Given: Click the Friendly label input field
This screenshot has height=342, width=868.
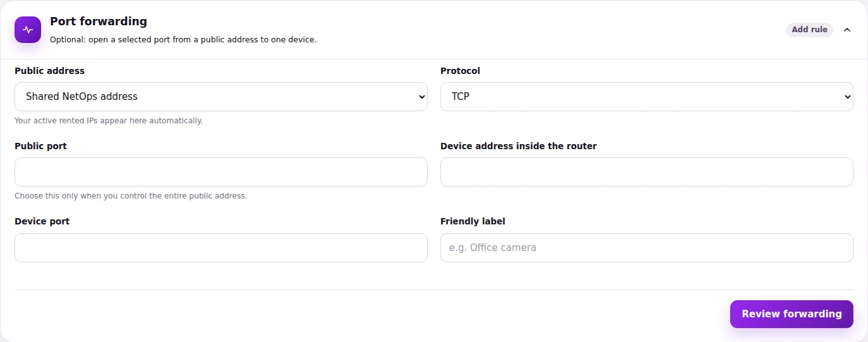Looking at the screenshot, I should tap(647, 248).
